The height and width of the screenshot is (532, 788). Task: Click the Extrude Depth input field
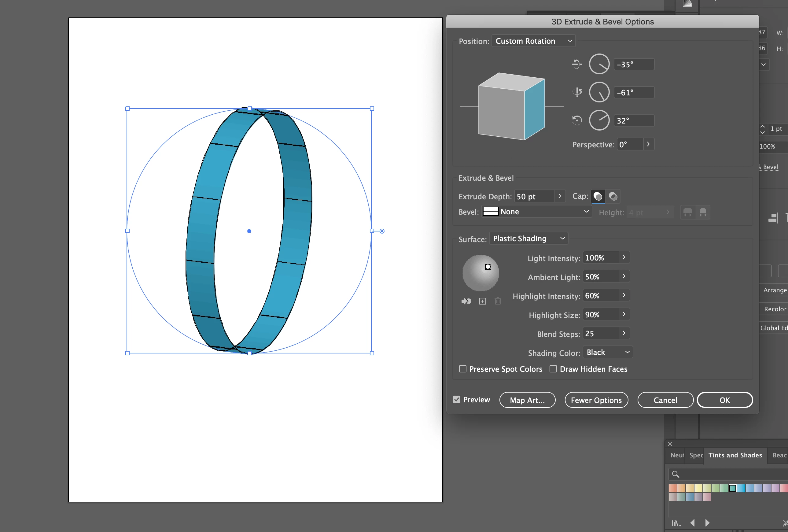click(x=534, y=196)
